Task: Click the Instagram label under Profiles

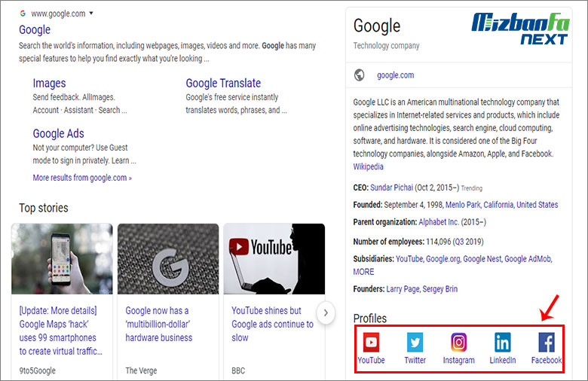Action: pyautogui.click(x=458, y=360)
